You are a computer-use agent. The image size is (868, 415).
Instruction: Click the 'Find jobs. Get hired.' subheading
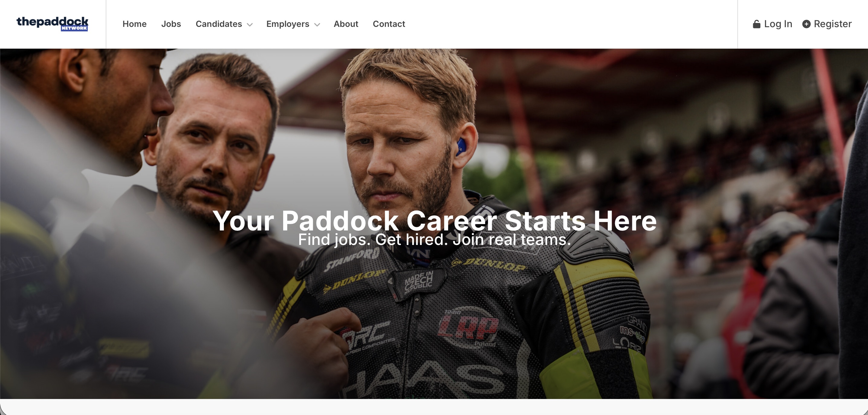435,240
